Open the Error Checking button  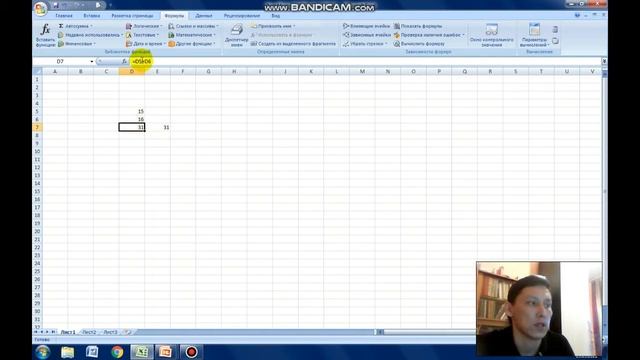pyautogui.click(x=429, y=35)
